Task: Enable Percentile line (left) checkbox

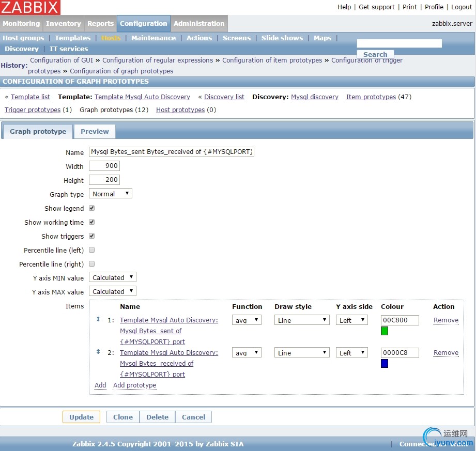Action: (x=92, y=250)
